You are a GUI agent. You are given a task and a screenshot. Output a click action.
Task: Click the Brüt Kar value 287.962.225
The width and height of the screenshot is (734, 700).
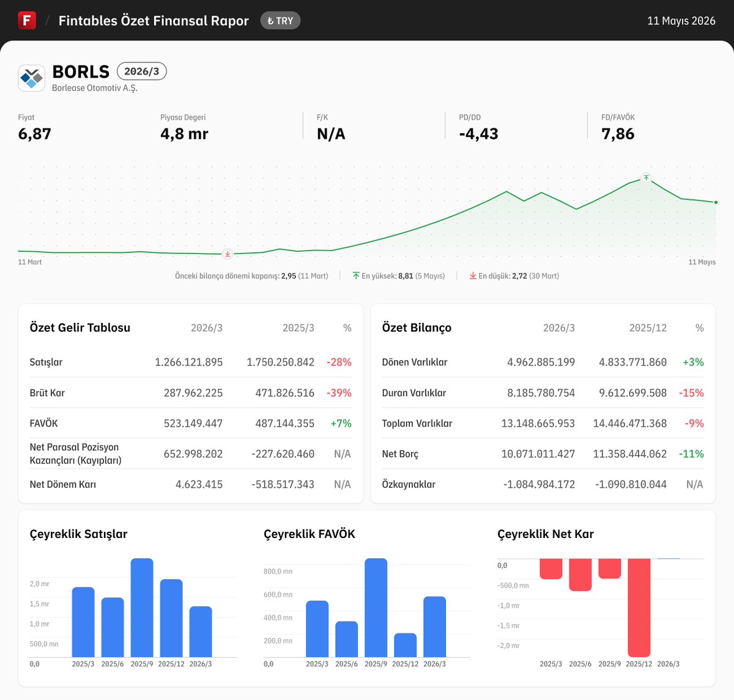tap(193, 392)
